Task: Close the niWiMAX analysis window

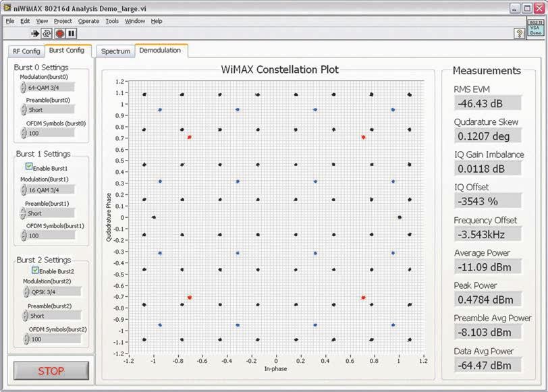Action: 539,8
